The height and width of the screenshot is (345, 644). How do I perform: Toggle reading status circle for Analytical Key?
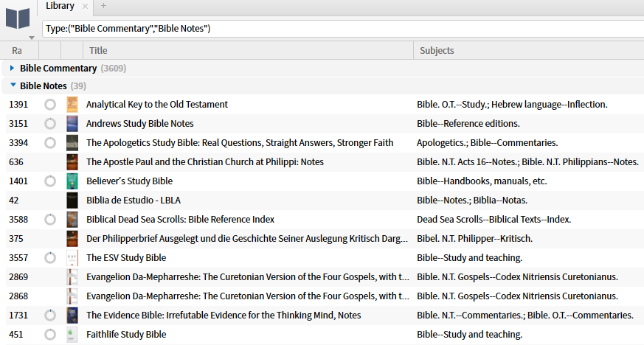tap(50, 105)
